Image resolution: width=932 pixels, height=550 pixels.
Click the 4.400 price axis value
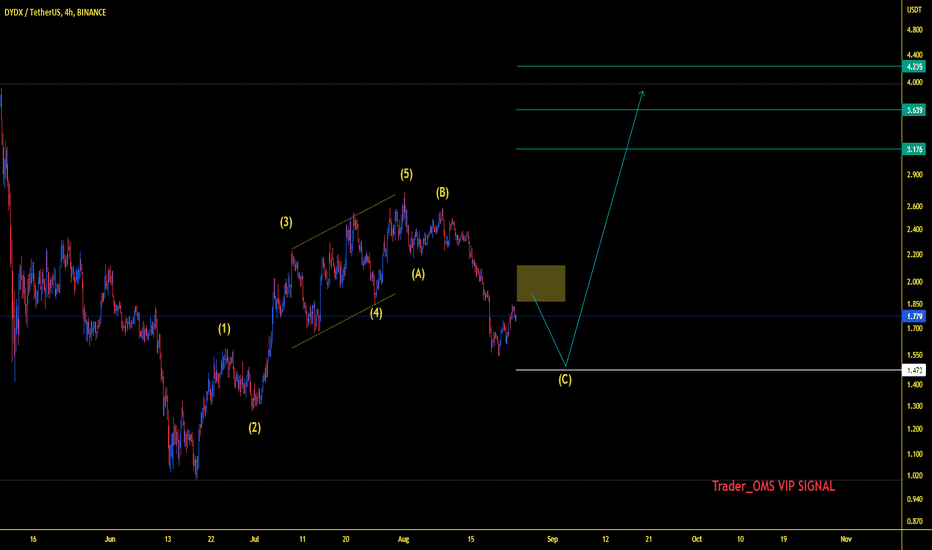click(x=915, y=55)
